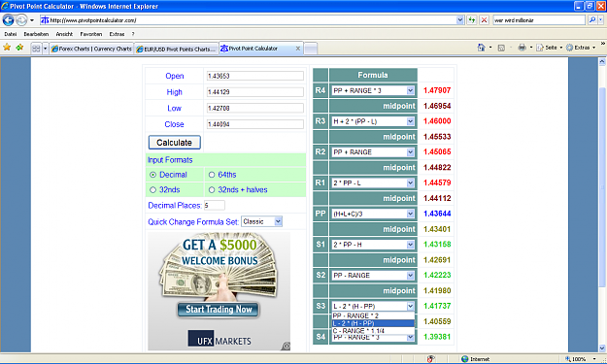Open the Favorites Center star icon

[x=7, y=48]
